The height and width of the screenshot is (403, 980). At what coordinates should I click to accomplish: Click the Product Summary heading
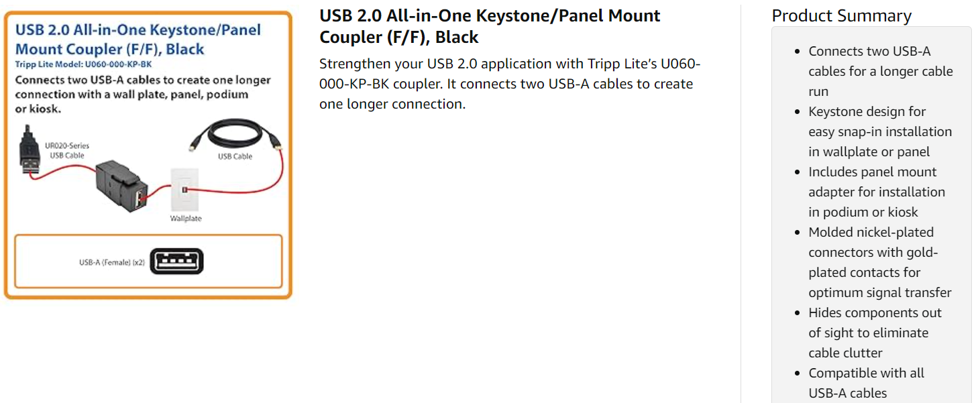[x=841, y=16]
